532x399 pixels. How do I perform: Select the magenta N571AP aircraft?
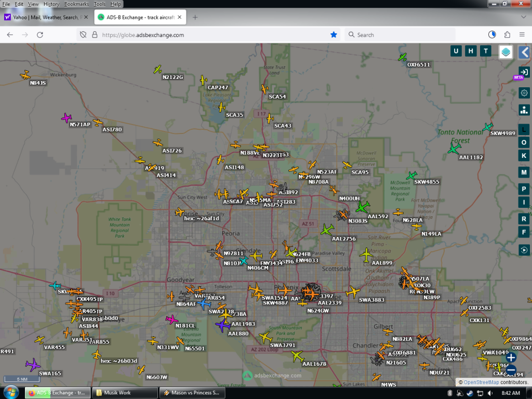pos(66,118)
